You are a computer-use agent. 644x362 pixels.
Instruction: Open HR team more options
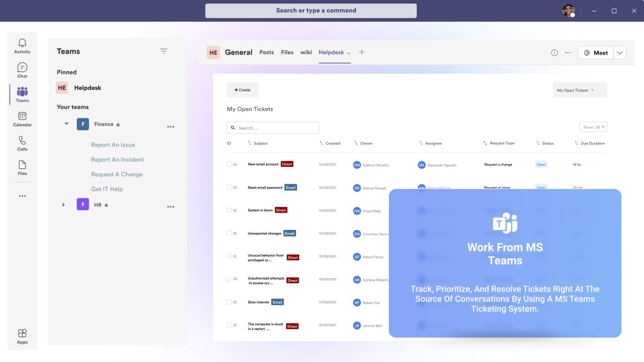pyautogui.click(x=171, y=206)
